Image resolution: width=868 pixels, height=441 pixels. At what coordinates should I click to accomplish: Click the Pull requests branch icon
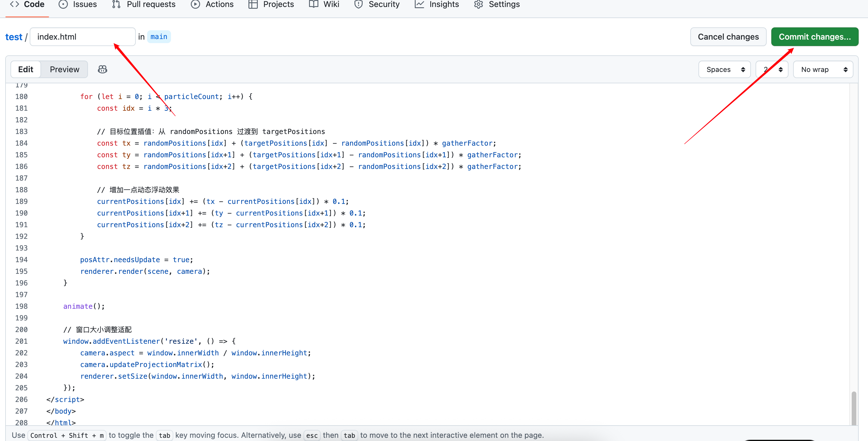click(116, 4)
